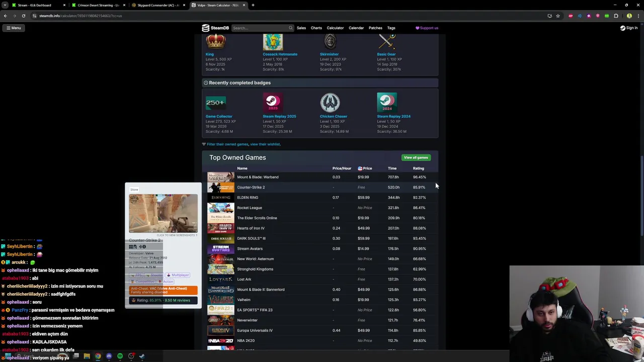Image resolution: width=644 pixels, height=362 pixels.
Task: Click the ABP extension icon
Action: (x=571, y=16)
